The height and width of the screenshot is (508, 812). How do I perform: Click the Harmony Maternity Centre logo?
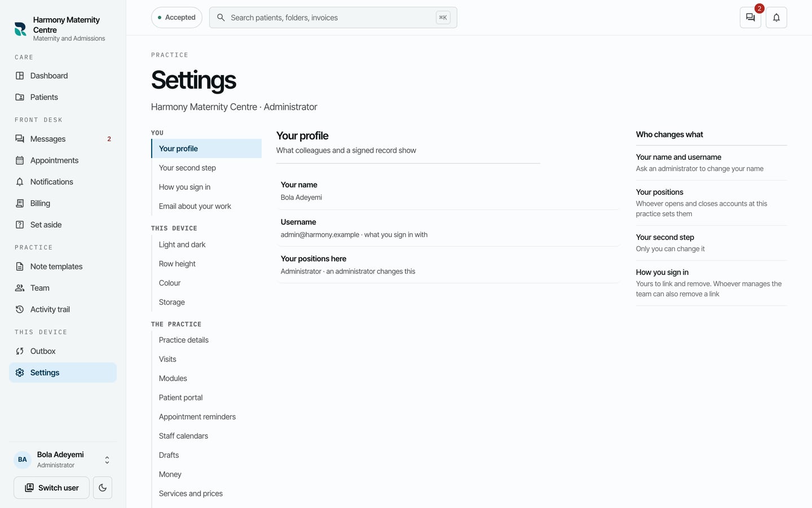[x=20, y=29]
